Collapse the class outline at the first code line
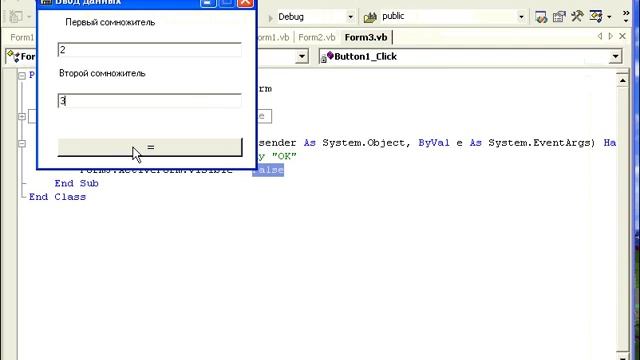The width and height of the screenshot is (640, 360). coord(22,76)
